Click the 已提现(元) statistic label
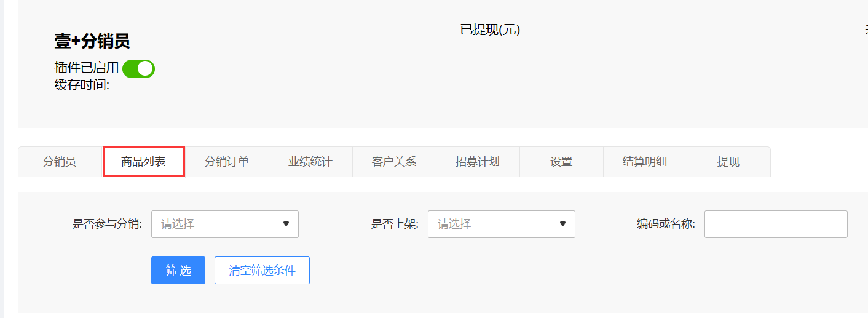 (490, 30)
